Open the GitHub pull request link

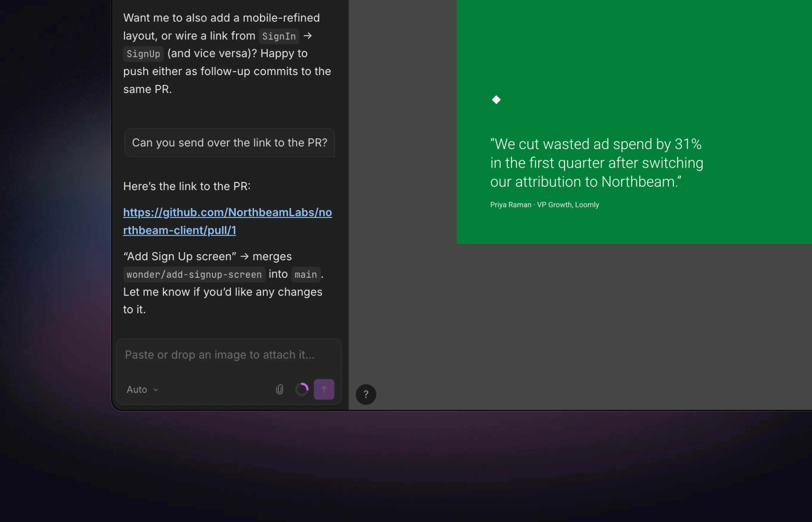tap(227, 221)
